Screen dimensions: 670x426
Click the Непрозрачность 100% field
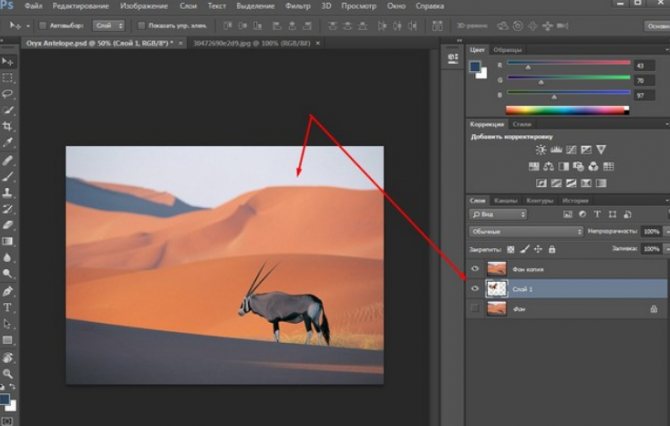pyautogui.click(x=651, y=232)
